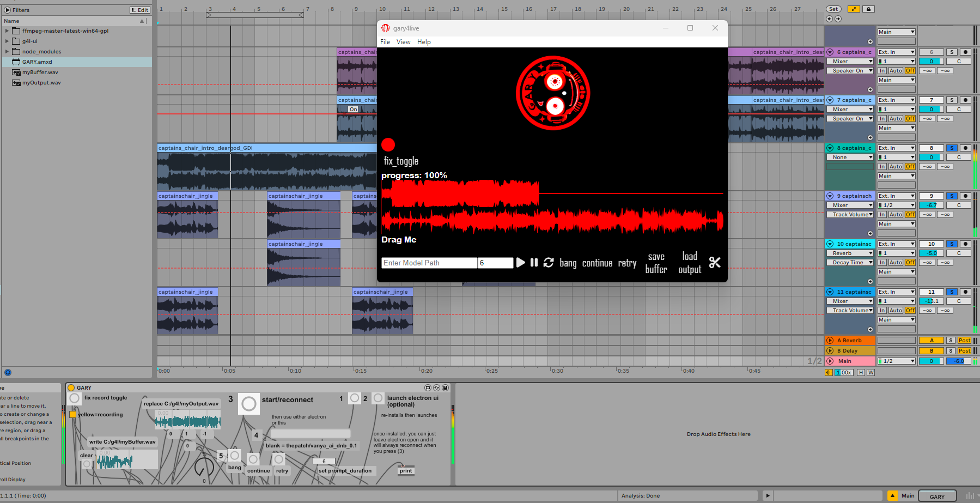Click the circle above continue in GARY device
This screenshot has height=503, width=980.
pos(253,459)
